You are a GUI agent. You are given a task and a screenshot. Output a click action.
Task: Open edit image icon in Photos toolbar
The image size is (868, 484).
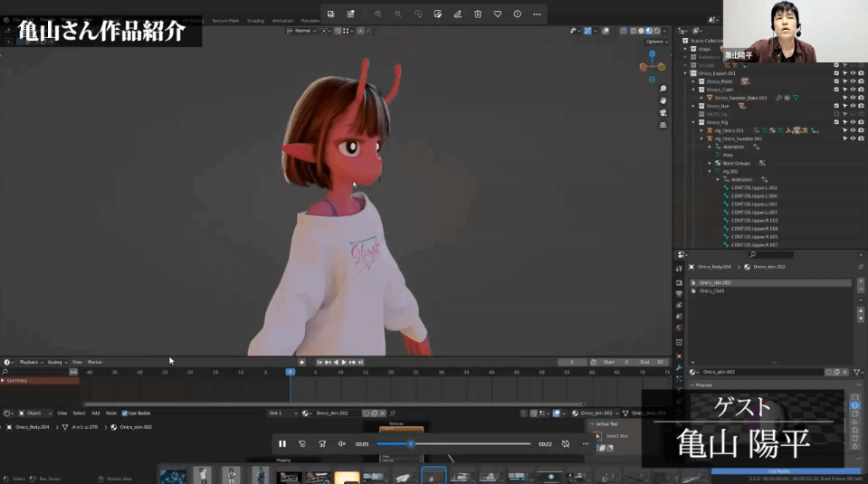(438, 14)
